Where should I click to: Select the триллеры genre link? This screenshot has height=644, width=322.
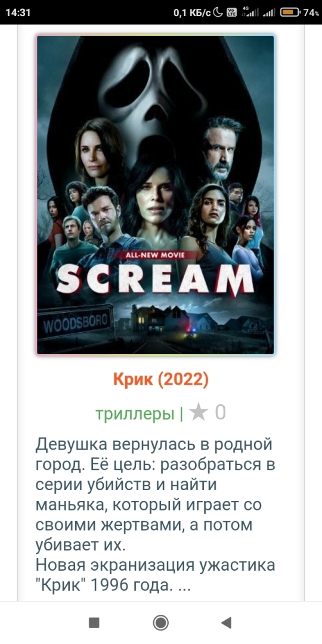[135, 414]
